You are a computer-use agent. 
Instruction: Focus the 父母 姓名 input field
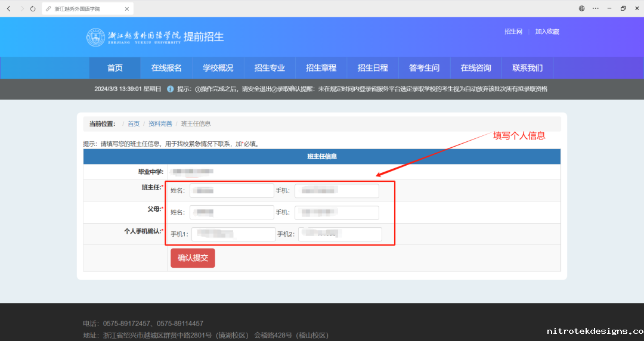231,212
